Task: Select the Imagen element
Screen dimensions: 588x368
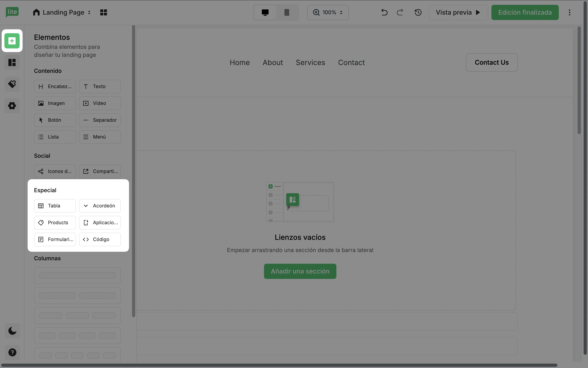Action: pos(55,103)
